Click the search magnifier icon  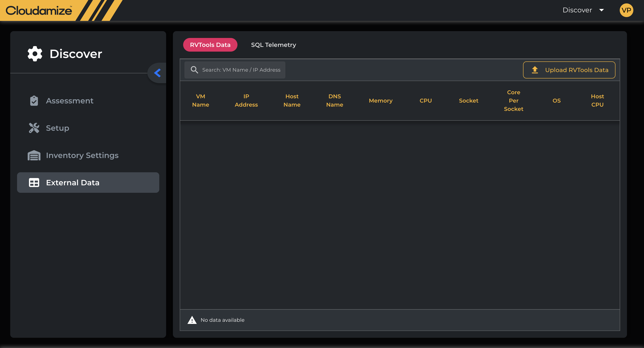[194, 70]
